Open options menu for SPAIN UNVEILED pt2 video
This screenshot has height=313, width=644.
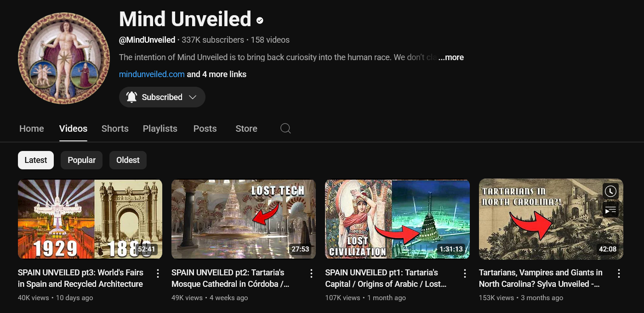[x=311, y=274]
